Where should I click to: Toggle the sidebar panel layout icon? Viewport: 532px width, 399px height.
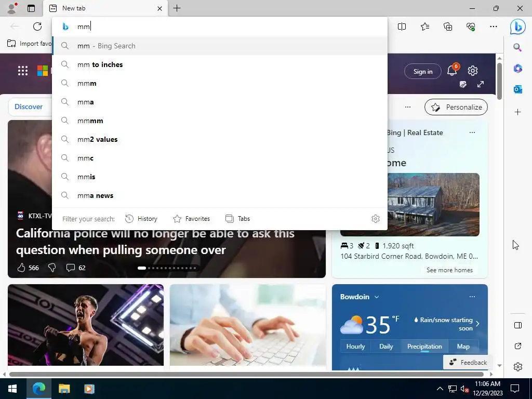[x=518, y=325]
